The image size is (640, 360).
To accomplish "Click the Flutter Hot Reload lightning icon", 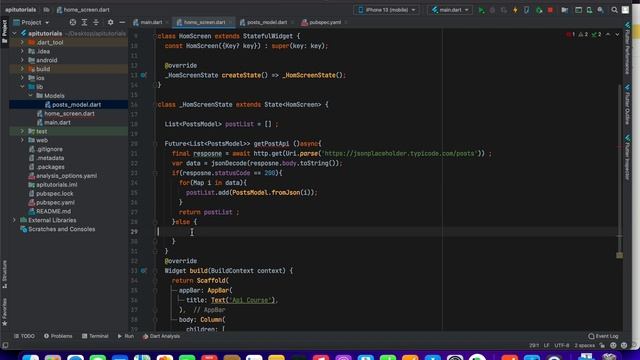I will pos(515,10).
